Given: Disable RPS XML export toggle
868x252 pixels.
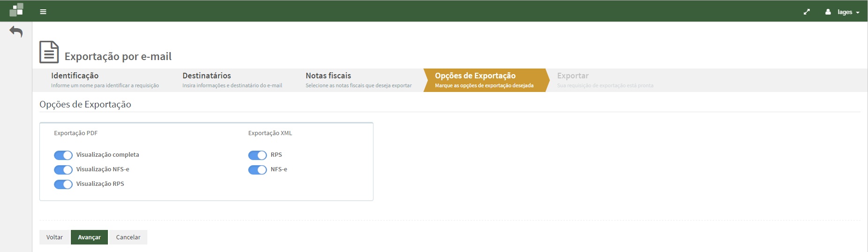Looking at the screenshot, I should pos(257,155).
